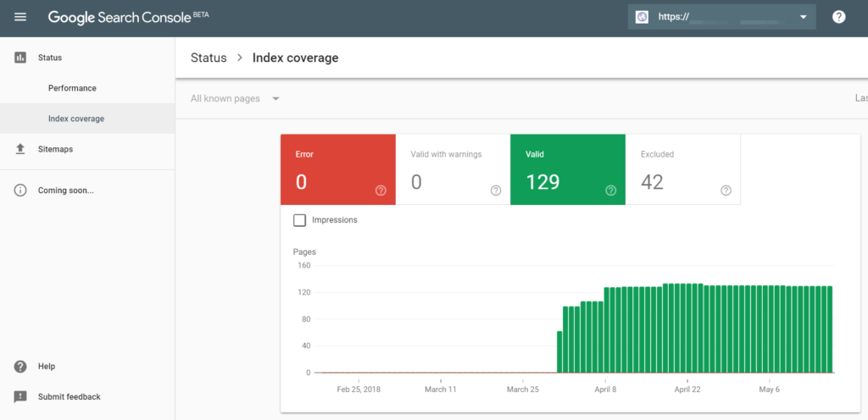This screenshot has width=868, height=420.
Task: Click the 120 y-axis value
Action: coord(304,292)
